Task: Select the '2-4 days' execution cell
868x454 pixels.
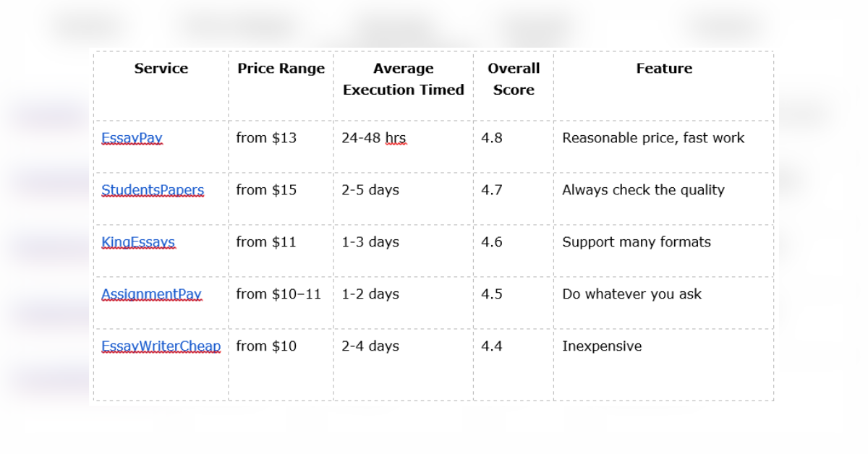Action: 370,346
